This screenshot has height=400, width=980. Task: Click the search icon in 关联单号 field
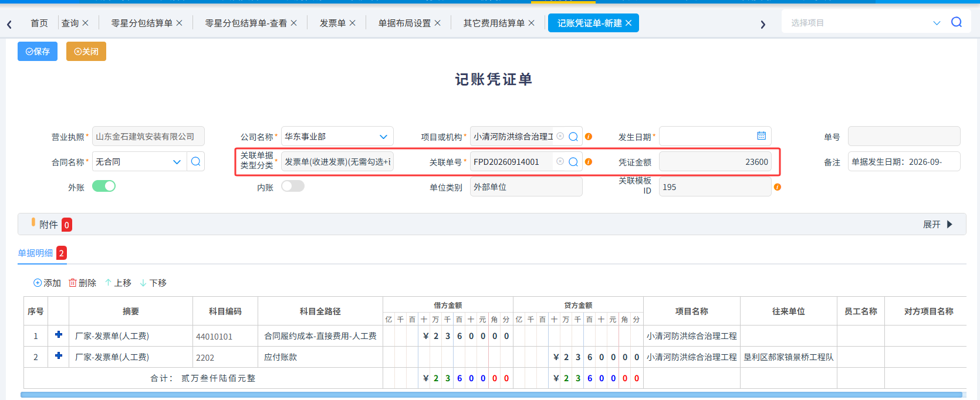click(x=573, y=161)
